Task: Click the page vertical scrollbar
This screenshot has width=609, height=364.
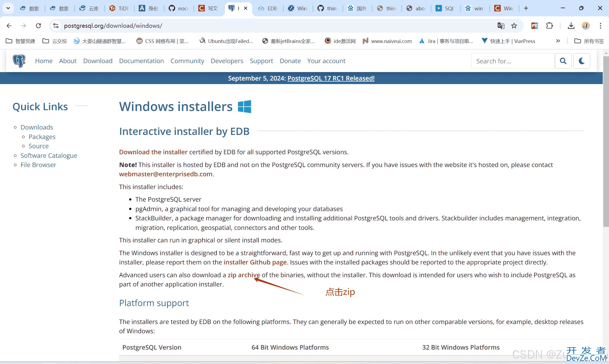Action: [x=606, y=141]
